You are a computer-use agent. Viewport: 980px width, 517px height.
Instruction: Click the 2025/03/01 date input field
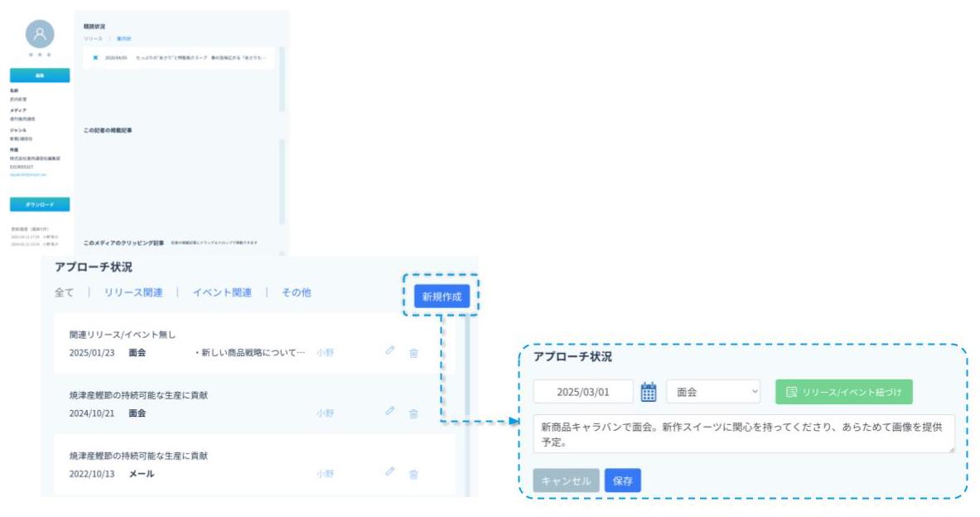(x=583, y=392)
